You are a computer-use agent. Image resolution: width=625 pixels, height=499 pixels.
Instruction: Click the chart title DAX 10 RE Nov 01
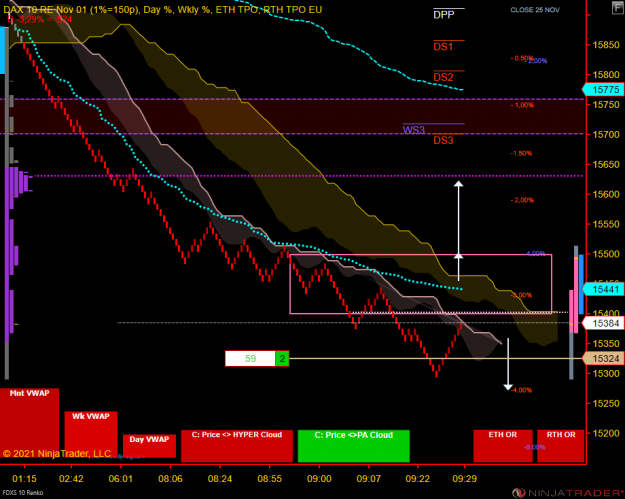[45, 10]
